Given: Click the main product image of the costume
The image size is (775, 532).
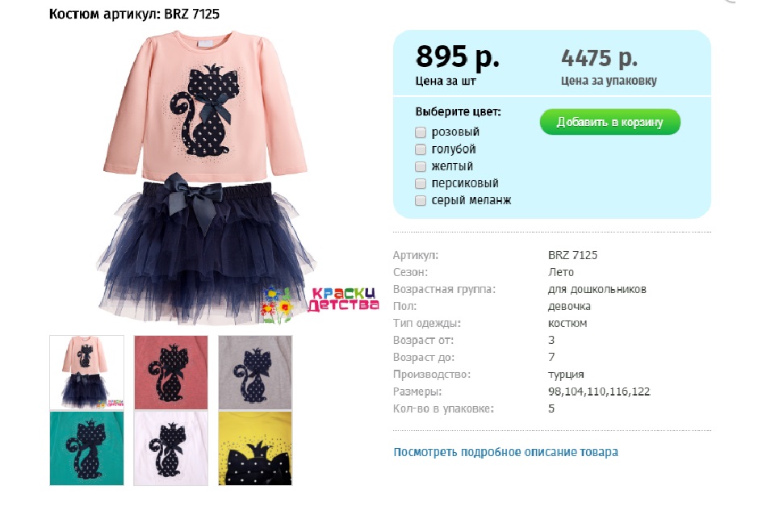Looking at the screenshot, I should tap(206, 178).
